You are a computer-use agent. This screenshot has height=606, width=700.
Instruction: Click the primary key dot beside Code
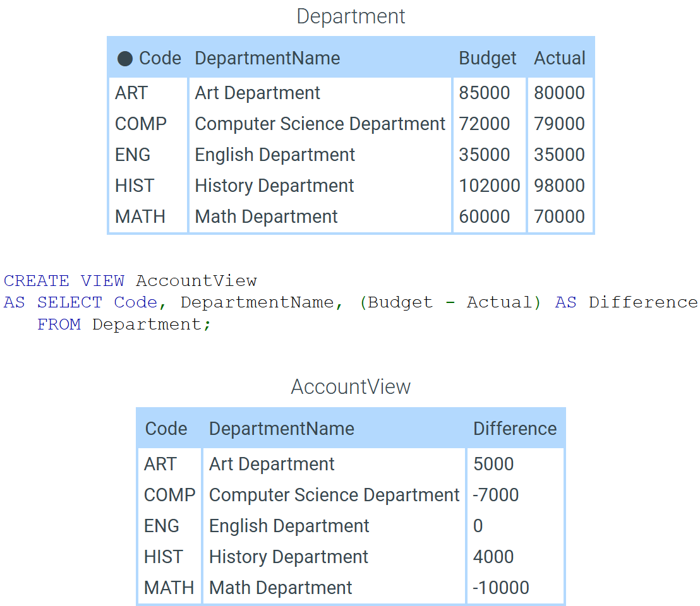125,59
